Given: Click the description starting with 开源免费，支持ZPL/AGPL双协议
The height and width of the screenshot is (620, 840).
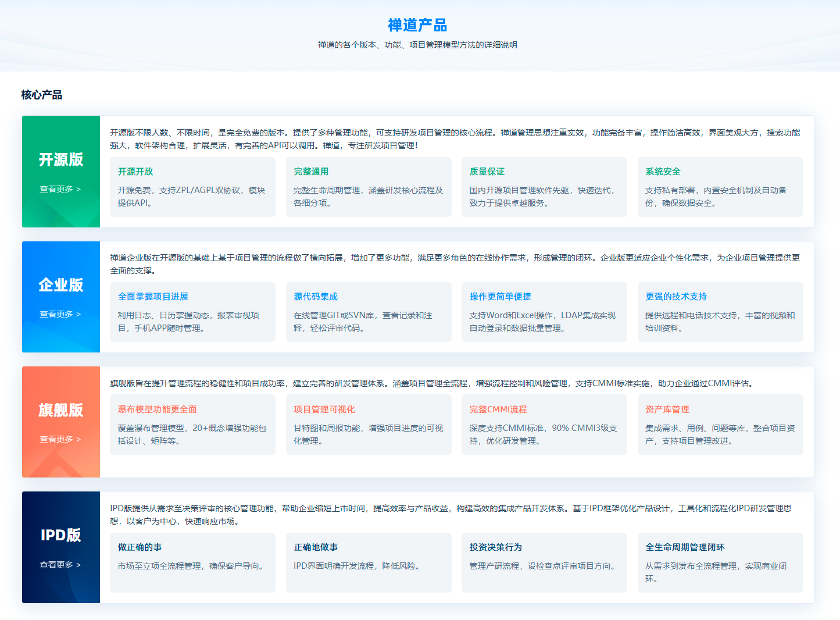Looking at the screenshot, I should tap(192, 197).
